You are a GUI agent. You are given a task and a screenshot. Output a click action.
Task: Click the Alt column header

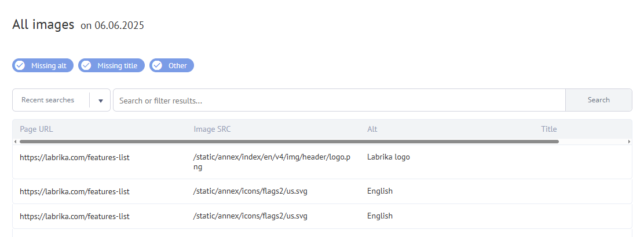click(x=372, y=129)
